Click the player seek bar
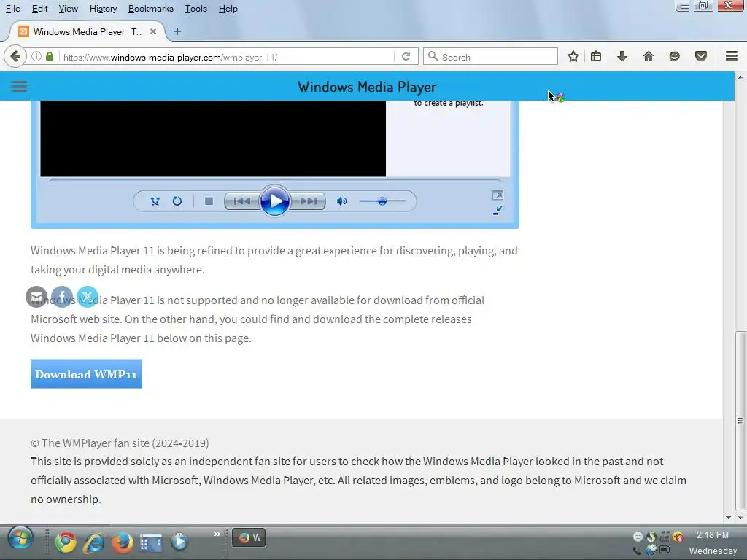 tap(275, 181)
